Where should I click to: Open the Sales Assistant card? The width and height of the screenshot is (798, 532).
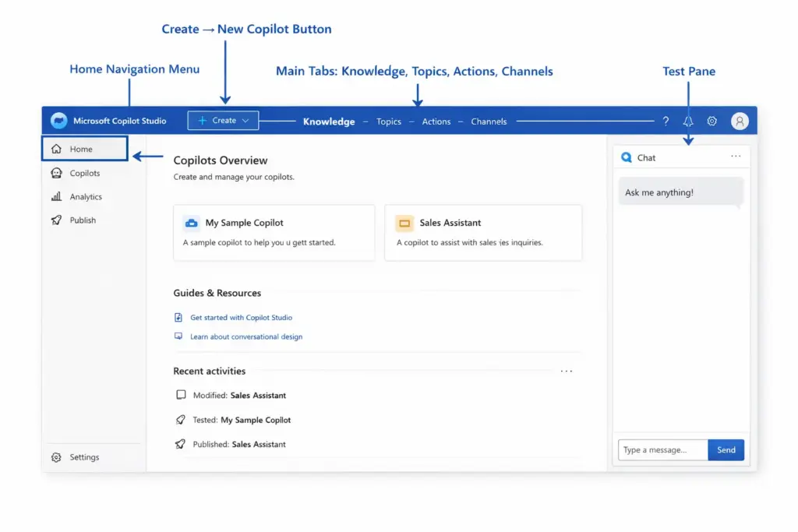click(x=483, y=232)
